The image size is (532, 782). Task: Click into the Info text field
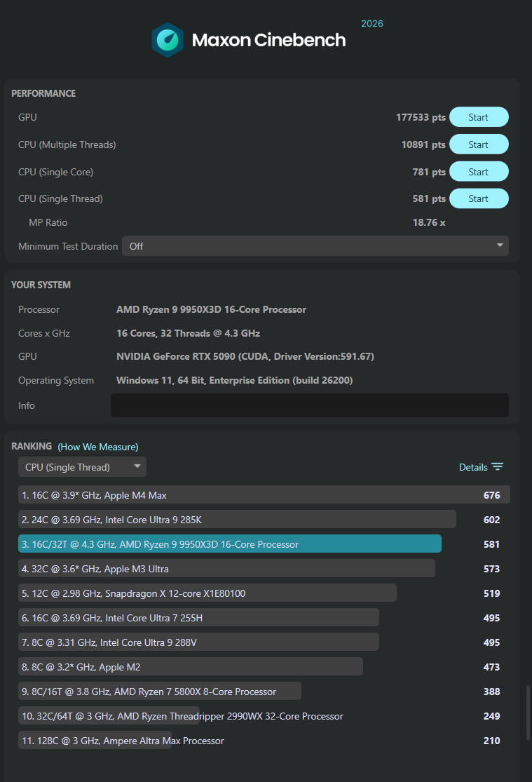[310, 405]
